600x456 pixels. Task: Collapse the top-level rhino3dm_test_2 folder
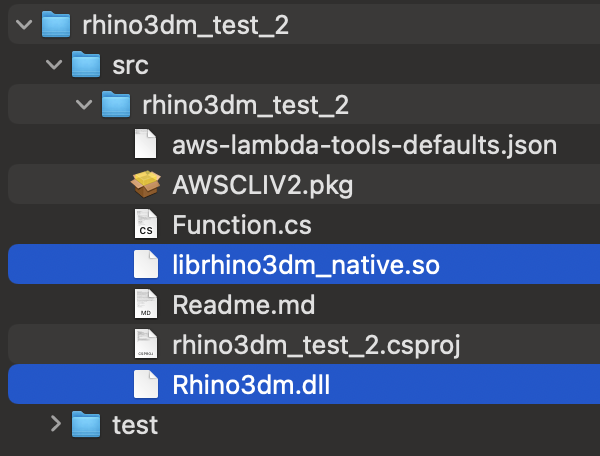pyautogui.click(x=23, y=26)
